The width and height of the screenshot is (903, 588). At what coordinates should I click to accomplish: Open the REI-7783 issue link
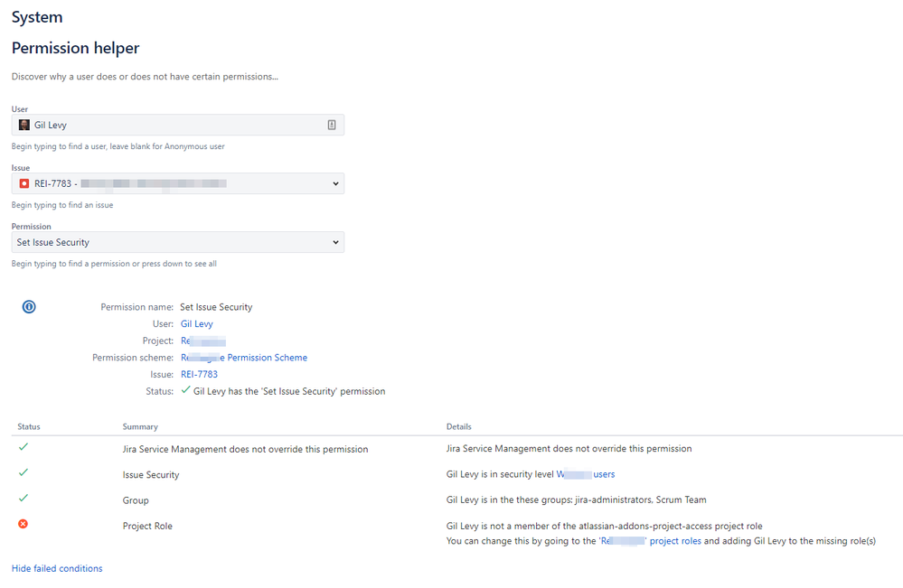[x=199, y=374]
